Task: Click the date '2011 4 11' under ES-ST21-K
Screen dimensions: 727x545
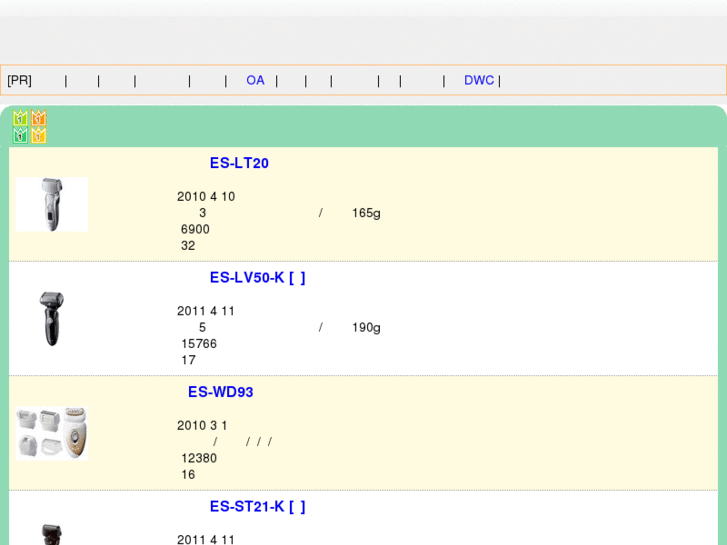Action: click(206, 540)
